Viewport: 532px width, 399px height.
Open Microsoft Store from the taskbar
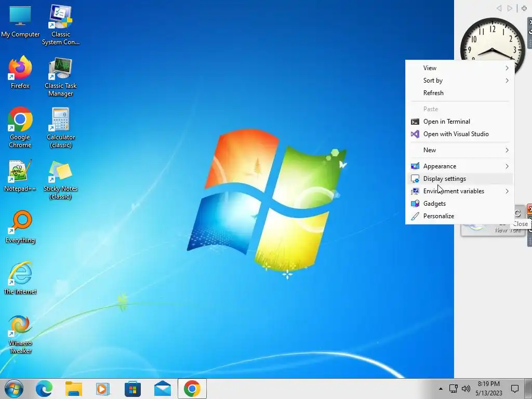(132, 389)
